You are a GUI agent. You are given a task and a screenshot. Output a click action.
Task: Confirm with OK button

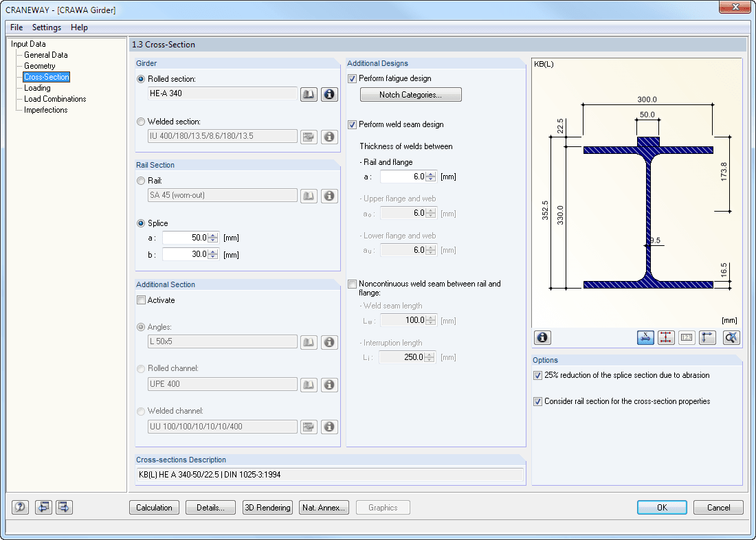pyautogui.click(x=662, y=507)
